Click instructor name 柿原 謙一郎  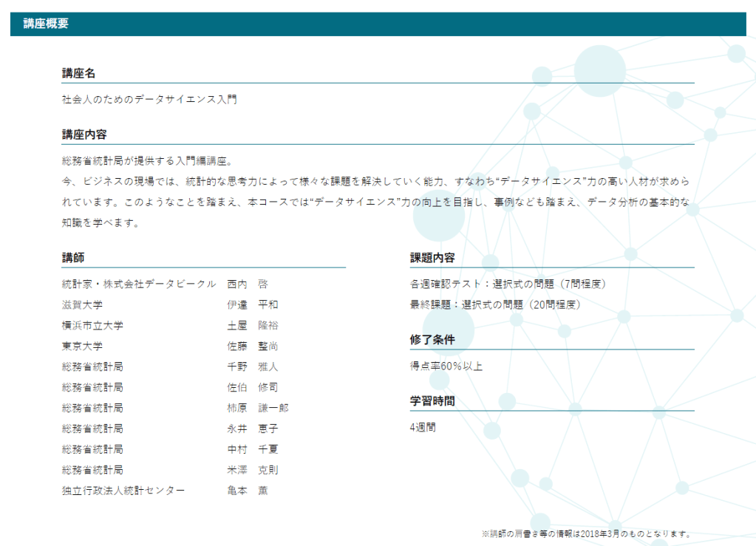[x=258, y=408]
